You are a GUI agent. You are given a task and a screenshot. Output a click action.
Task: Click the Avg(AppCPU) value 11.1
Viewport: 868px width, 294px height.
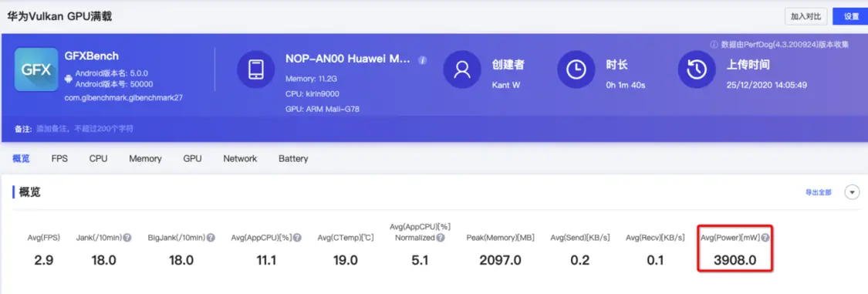(x=266, y=260)
